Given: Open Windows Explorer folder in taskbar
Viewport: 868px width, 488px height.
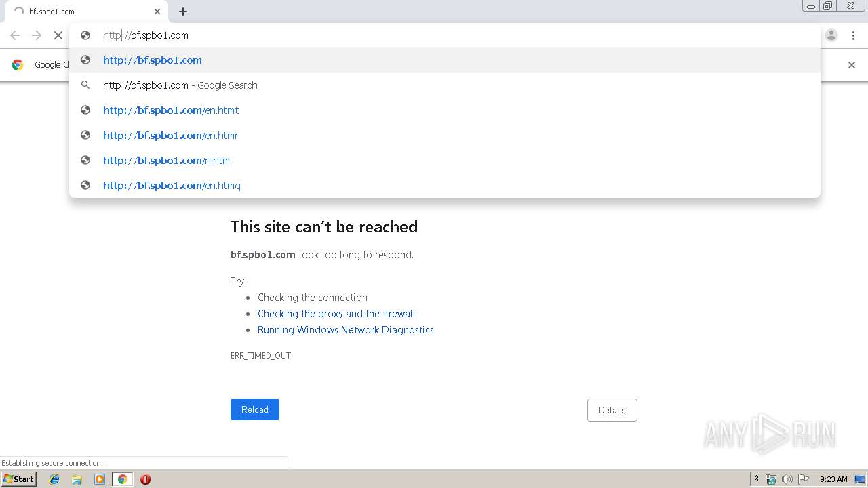Looking at the screenshot, I should point(77,479).
